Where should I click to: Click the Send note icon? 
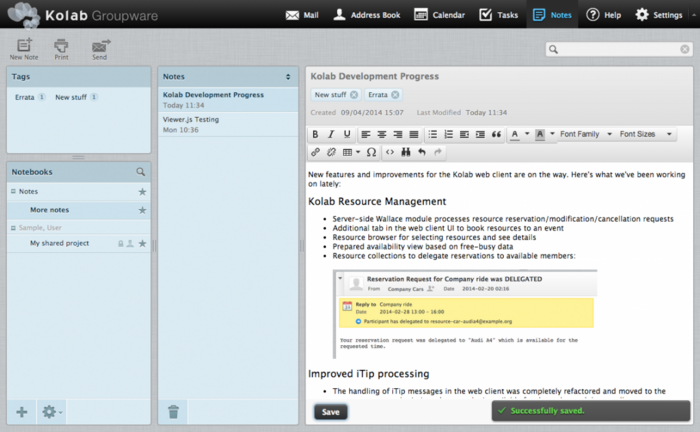(x=100, y=48)
